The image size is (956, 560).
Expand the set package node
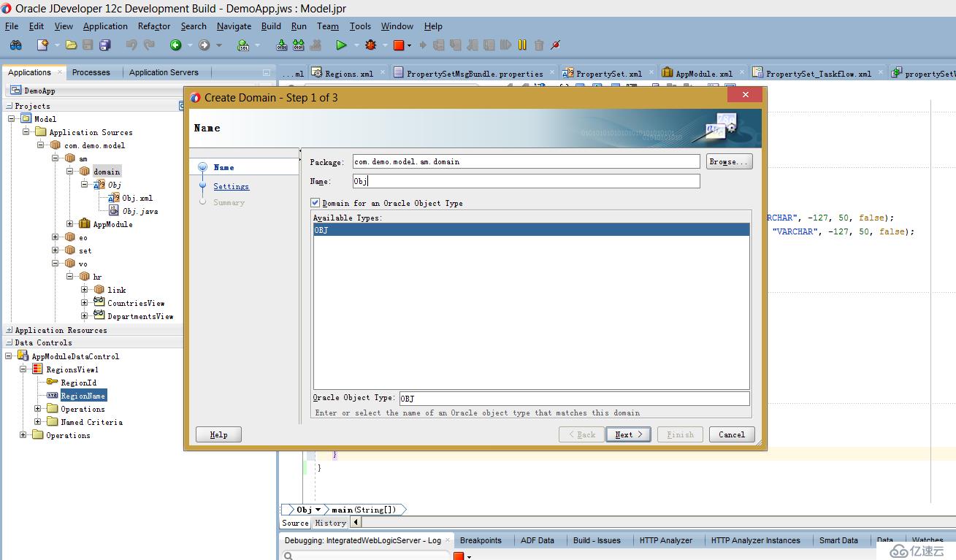tap(56, 250)
